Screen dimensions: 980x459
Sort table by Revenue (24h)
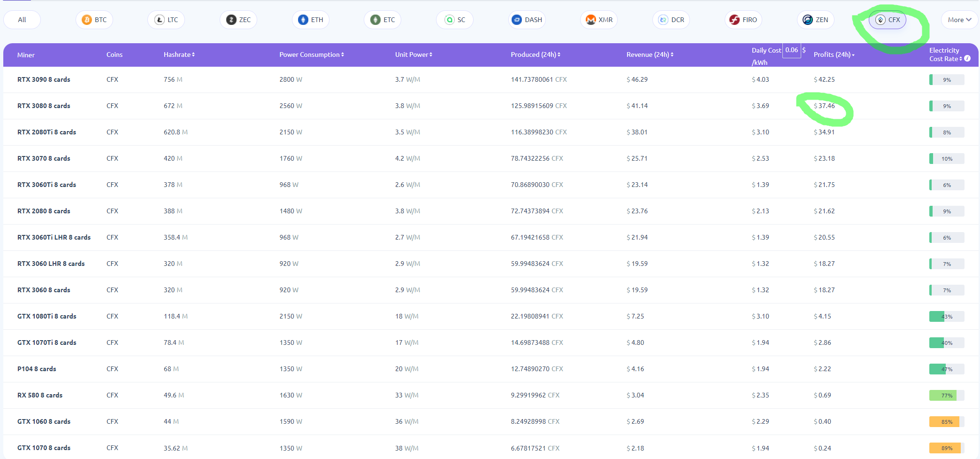point(650,54)
